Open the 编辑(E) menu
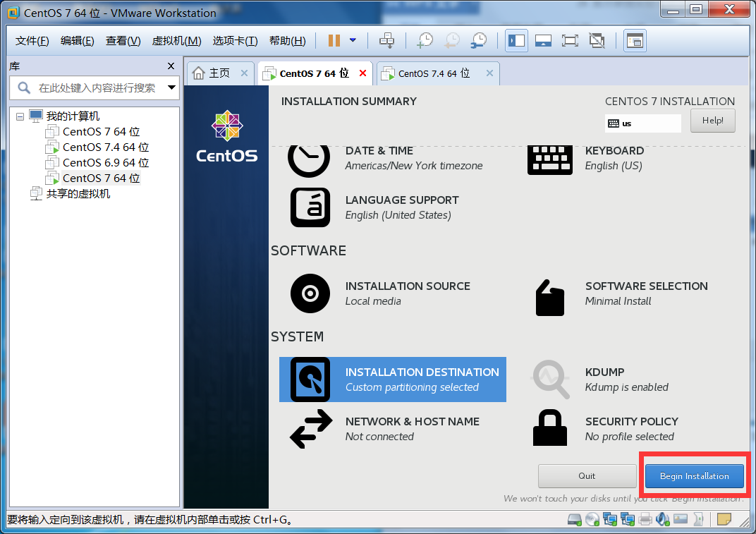 tap(77, 41)
